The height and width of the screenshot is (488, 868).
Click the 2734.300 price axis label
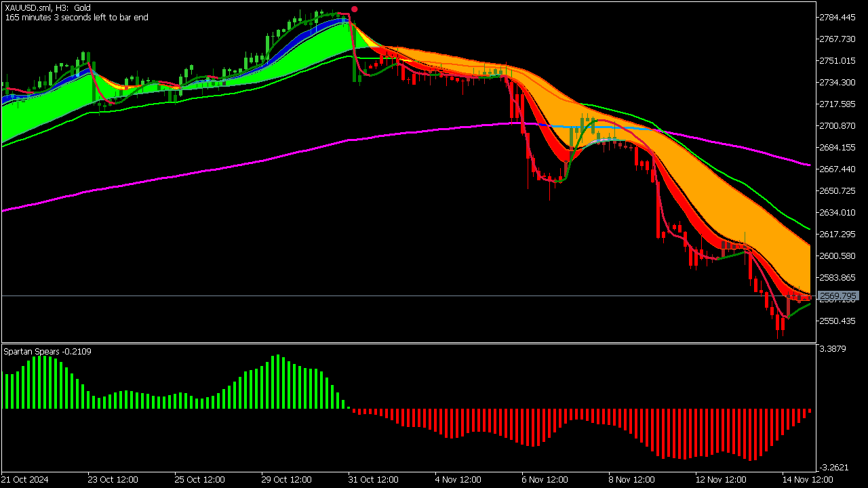(x=838, y=82)
